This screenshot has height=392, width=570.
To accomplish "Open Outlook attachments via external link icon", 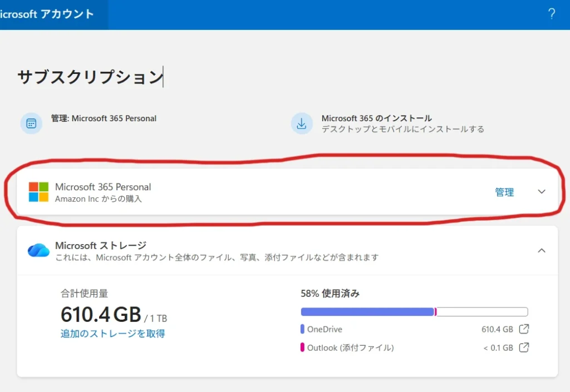I will (x=524, y=348).
